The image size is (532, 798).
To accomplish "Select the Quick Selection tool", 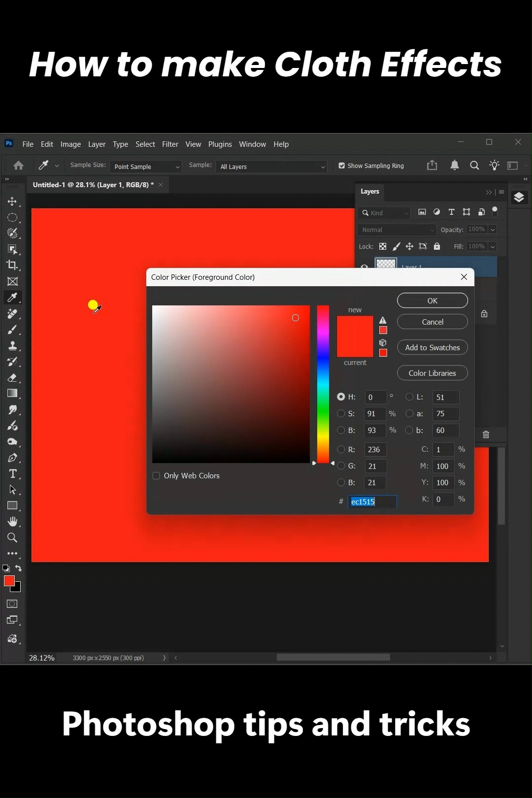I will pos(12,233).
